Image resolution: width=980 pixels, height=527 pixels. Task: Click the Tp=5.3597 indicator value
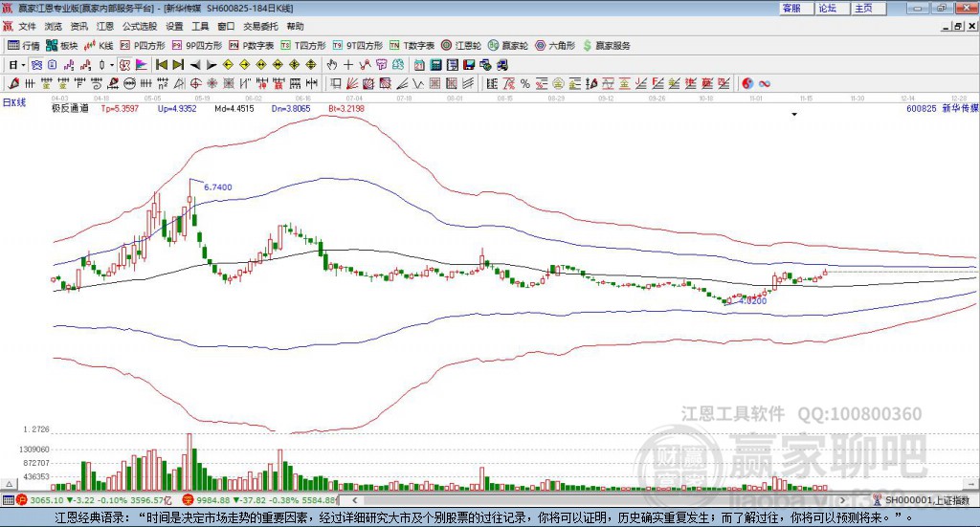pos(120,109)
